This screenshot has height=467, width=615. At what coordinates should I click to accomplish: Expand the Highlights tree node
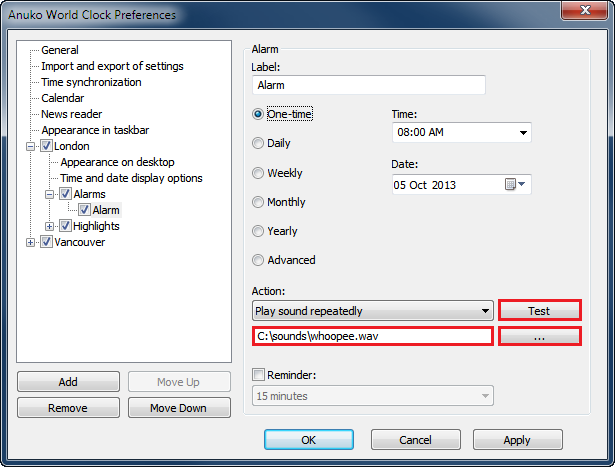pyautogui.click(x=50, y=226)
